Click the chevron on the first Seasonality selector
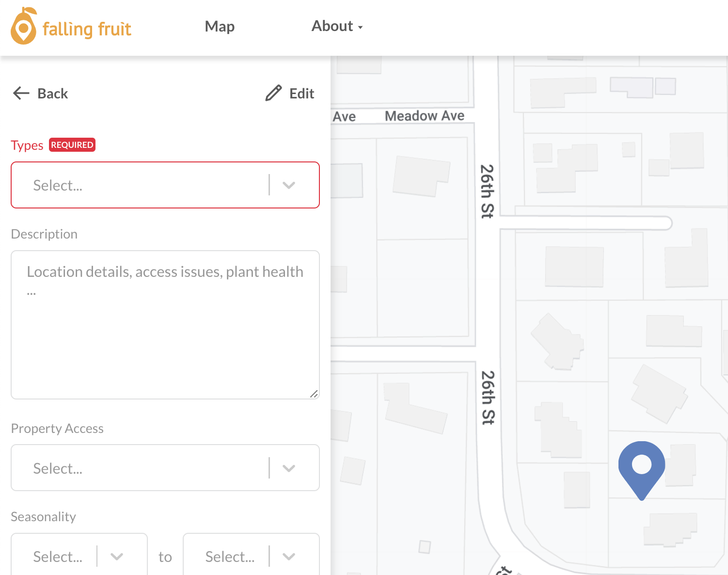This screenshot has height=575, width=728. (116, 556)
